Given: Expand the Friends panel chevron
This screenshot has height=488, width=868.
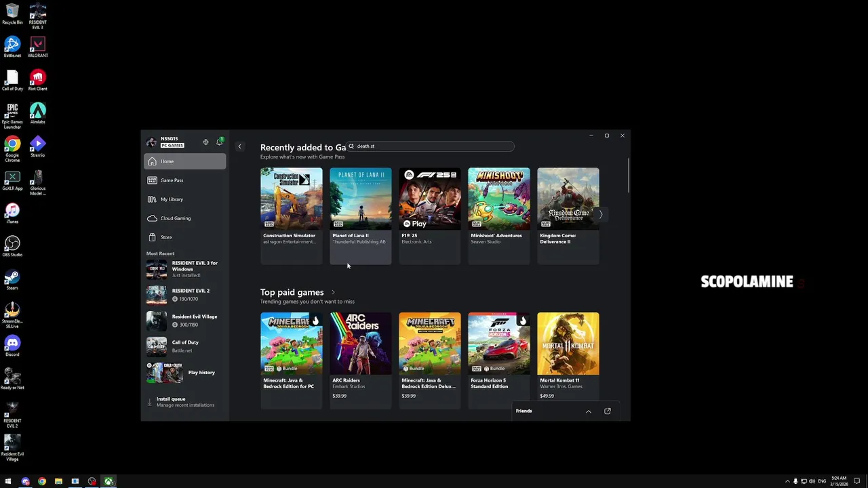Looking at the screenshot, I should click(589, 411).
